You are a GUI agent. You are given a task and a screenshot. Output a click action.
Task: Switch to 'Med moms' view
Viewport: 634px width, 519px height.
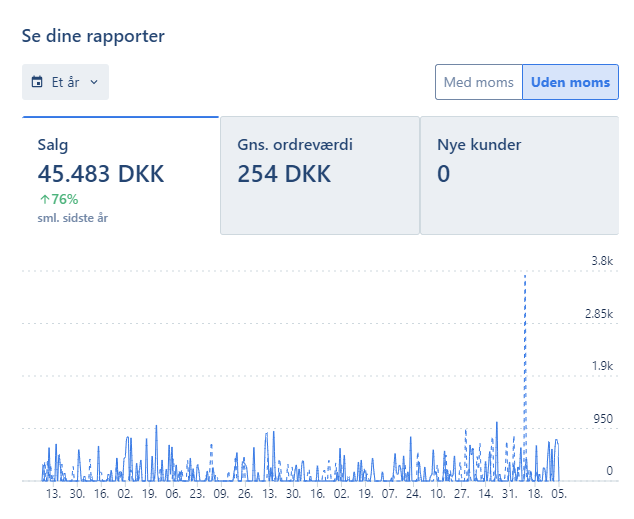[478, 82]
